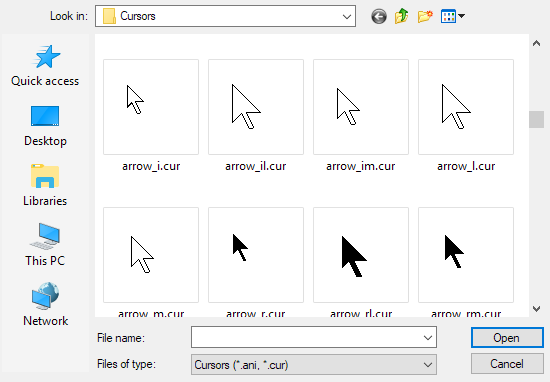Select the arrow_r.cur black cursor thumbnail
Screen dimensions: 550x382
pyautogui.click(x=256, y=255)
